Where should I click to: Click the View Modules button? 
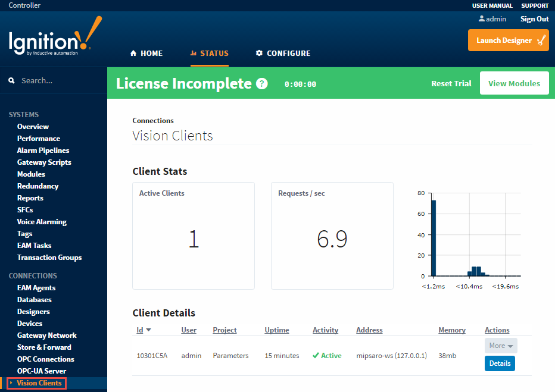point(514,83)
